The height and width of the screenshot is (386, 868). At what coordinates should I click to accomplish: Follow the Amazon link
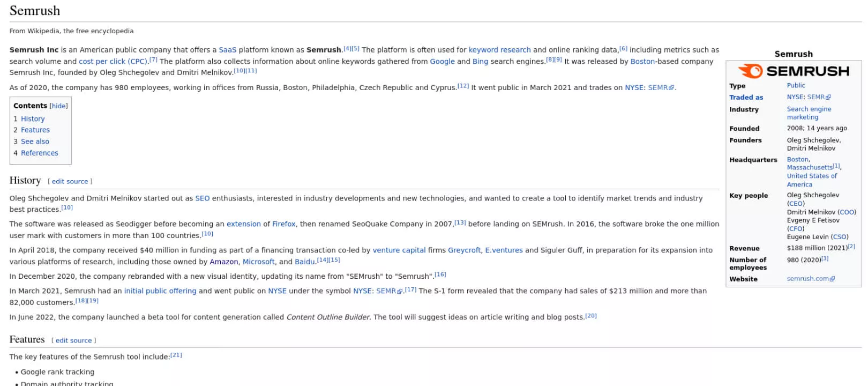click(223, 262)
